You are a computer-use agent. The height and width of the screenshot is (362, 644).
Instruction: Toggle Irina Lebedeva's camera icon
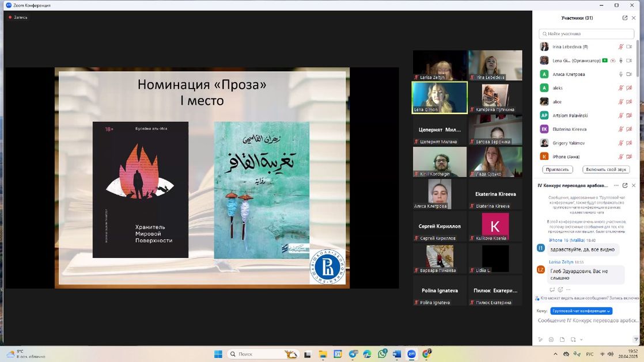tap(629, 47)
